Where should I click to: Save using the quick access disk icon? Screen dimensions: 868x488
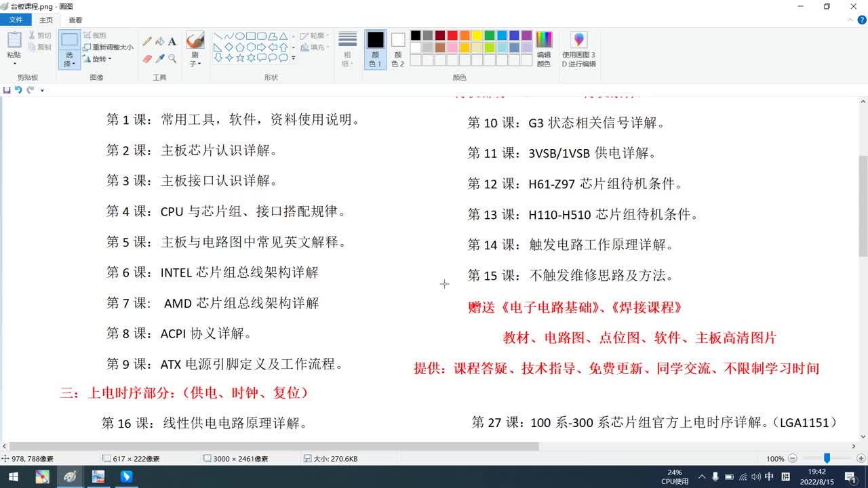(7, 89)
